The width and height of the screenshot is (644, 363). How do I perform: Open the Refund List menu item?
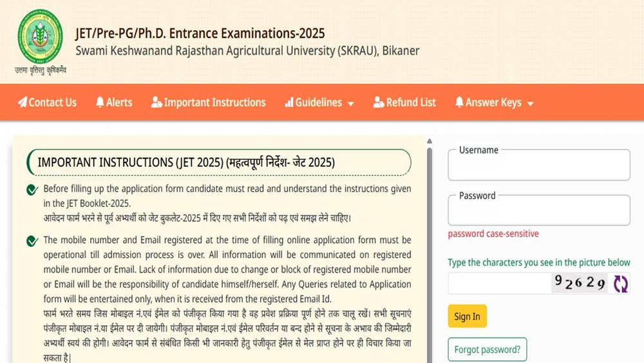404,103
